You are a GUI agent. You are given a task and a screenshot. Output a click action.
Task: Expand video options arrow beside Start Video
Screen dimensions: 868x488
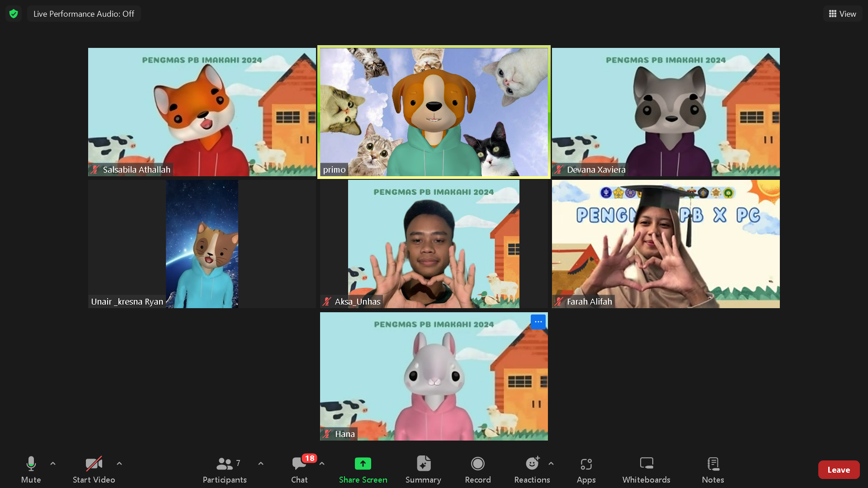(119, 464)
